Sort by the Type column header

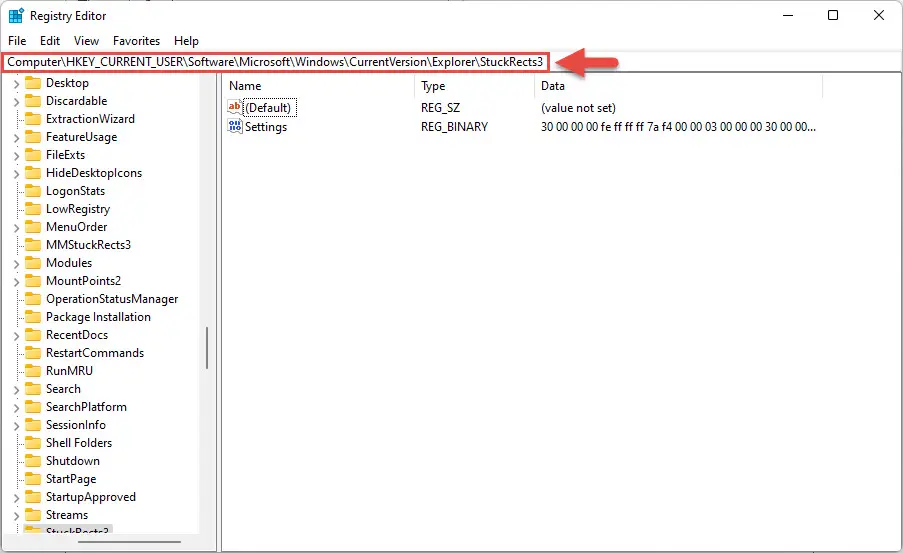coord(475,86)
